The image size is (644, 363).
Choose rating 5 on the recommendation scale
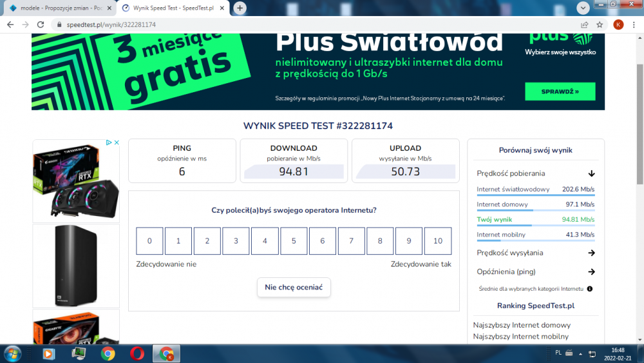click(294, 241)
